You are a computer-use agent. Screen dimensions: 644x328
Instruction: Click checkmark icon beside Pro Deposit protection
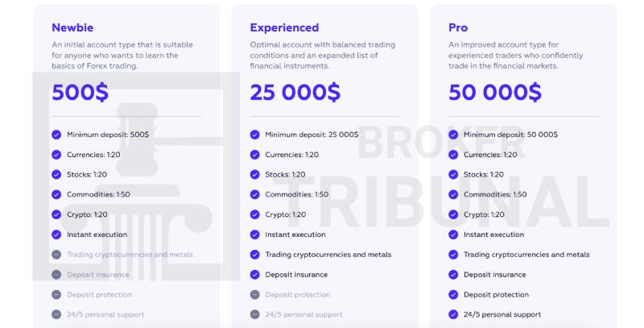453,295
